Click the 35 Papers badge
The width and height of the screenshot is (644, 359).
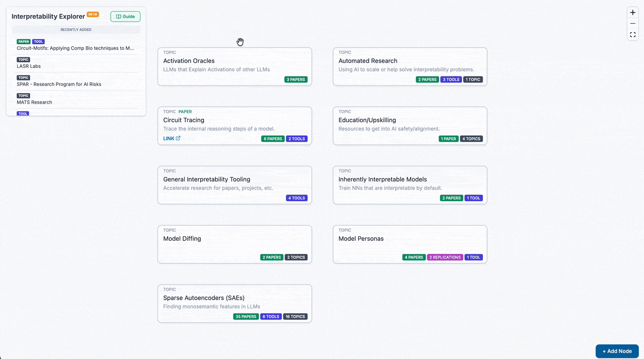pyautogui.click(x=246, y=317)
